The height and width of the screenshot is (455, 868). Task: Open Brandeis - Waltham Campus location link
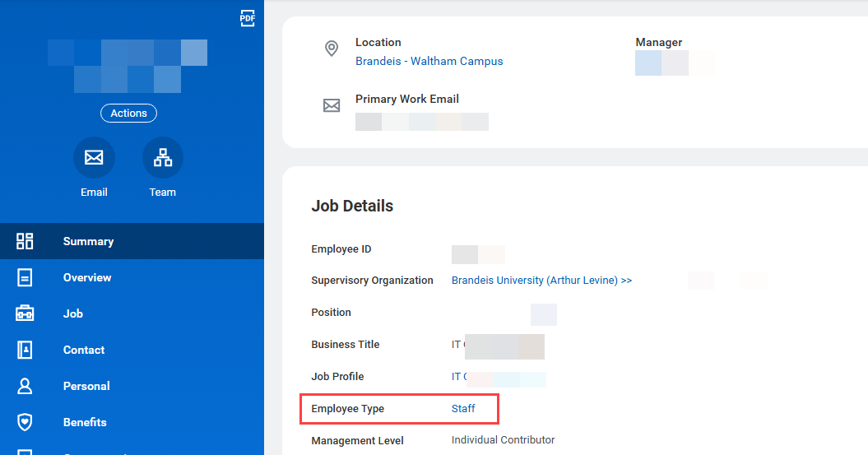pos(429,62)
